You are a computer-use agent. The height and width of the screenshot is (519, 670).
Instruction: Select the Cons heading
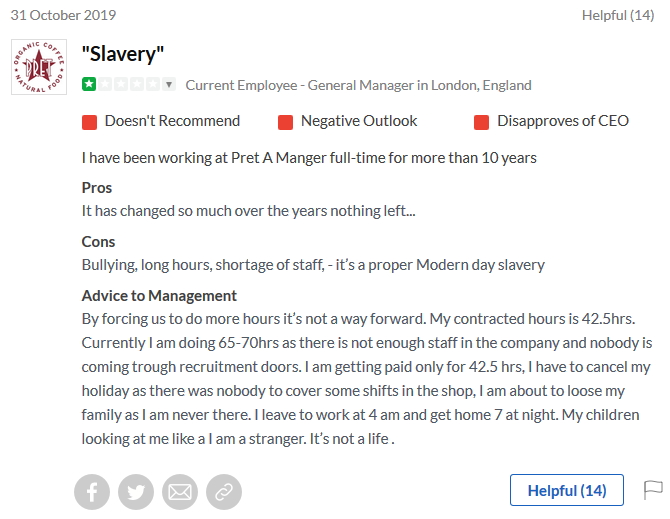point(98,242)
